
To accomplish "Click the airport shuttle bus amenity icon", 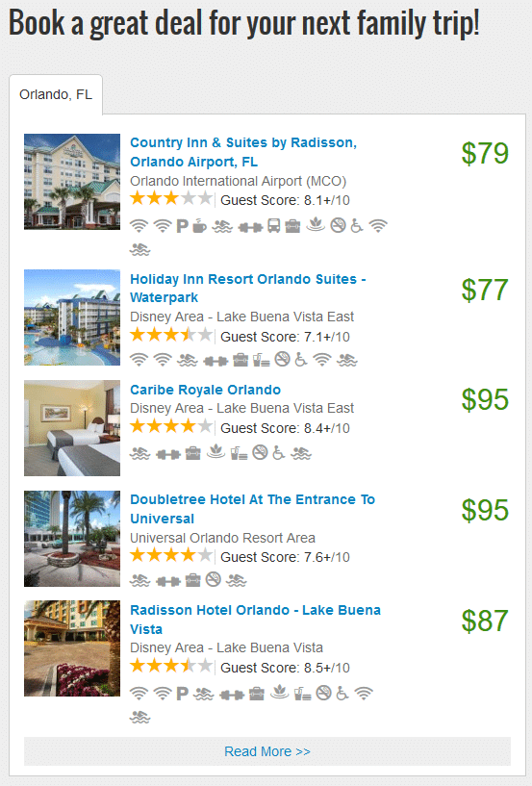I will 274,226.
